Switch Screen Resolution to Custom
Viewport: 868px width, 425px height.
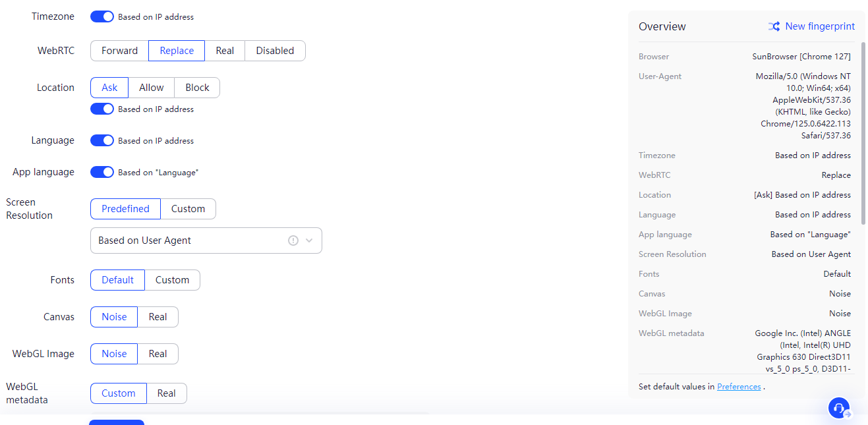click(188, 209)
